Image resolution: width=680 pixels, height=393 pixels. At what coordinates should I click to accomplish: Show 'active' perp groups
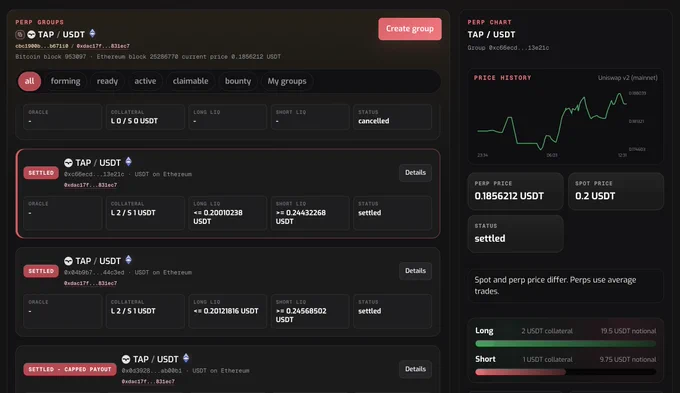point(145,81)
